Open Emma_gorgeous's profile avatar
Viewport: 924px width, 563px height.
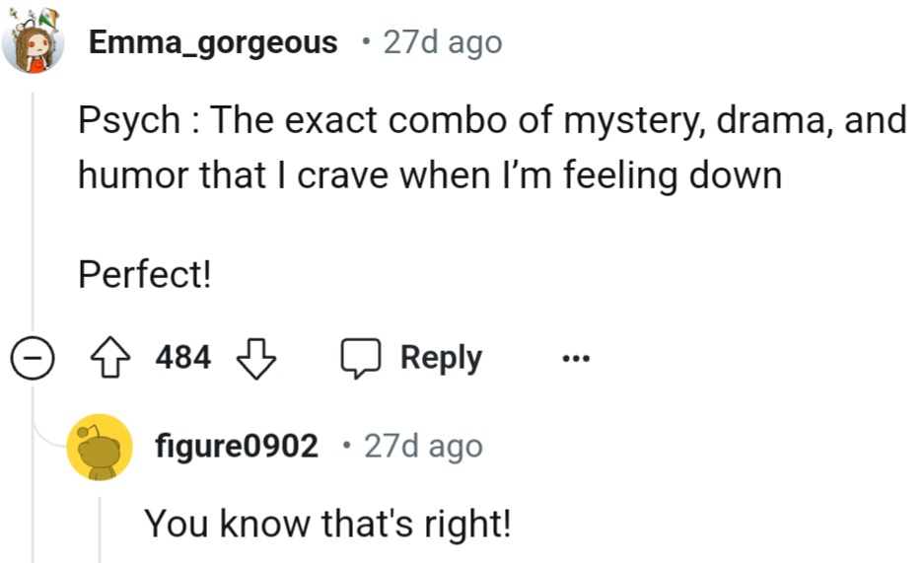click(x=34, y=45)
